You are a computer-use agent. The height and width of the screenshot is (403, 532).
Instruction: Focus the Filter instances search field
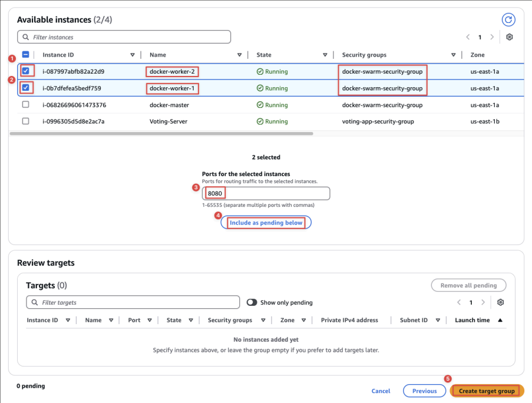(x=124, y=37)
